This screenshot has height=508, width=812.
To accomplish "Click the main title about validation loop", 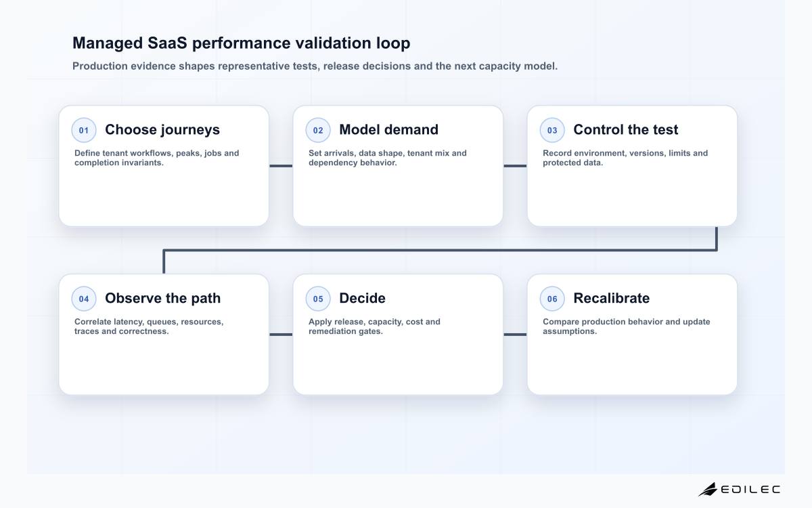I will tap(241, 43).
